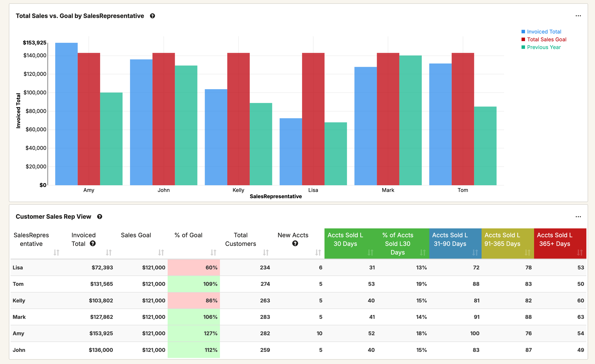This screenshot has height=364, width=595.
Task: Click Amy's blue Invoiced Total bar
Action: (x=66, y=113)
